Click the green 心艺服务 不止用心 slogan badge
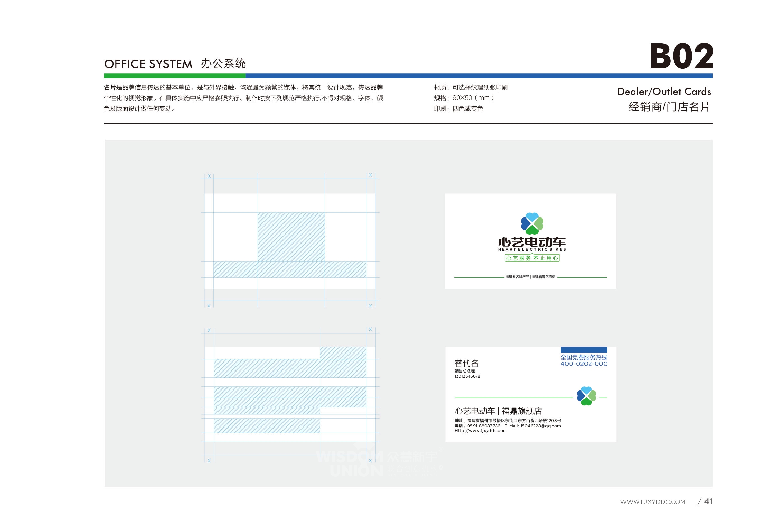 pyautogui.click(x=532, y=258)
